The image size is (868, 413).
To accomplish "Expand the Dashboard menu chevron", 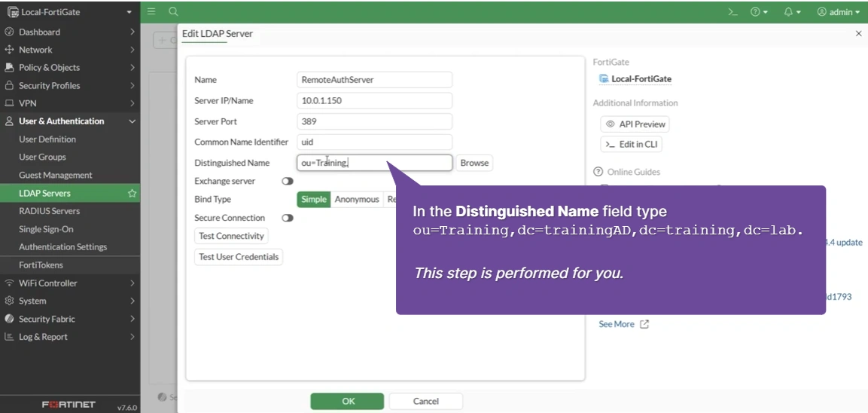I will point(132,32).
